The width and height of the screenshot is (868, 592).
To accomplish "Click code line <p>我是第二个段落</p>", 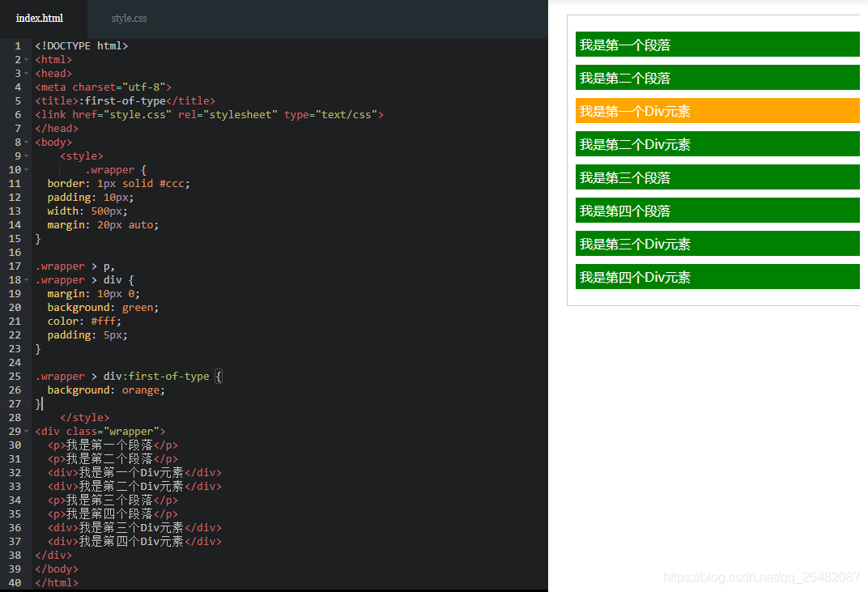I will 113,459.
